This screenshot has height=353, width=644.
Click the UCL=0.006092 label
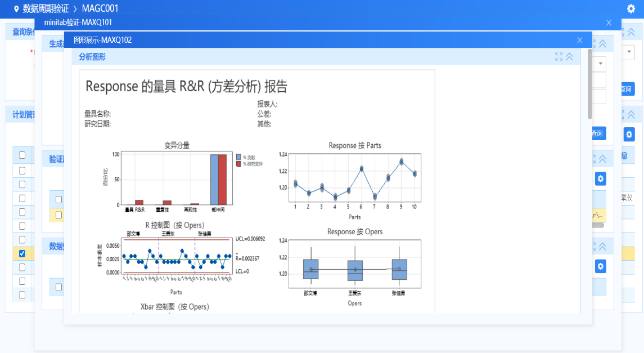[250, 239]
